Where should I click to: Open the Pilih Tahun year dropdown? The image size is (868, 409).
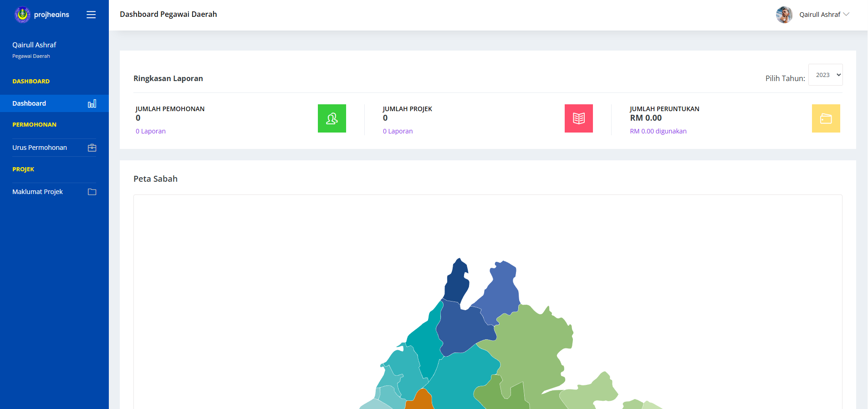tap(825, 75)
